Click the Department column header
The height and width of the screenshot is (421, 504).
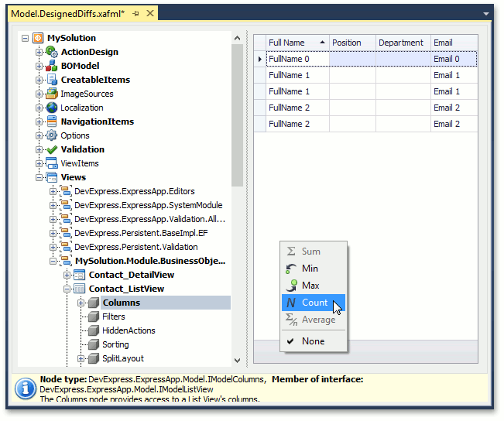click(x=403, y=43)
